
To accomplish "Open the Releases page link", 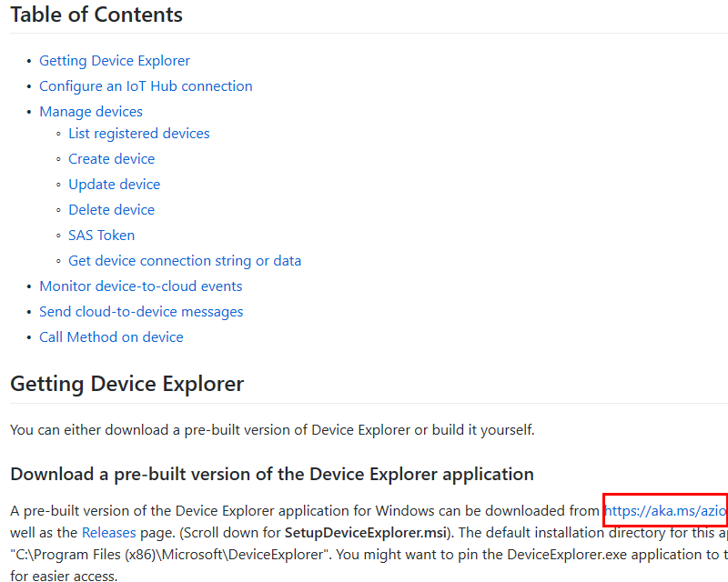I will (109, 533).
